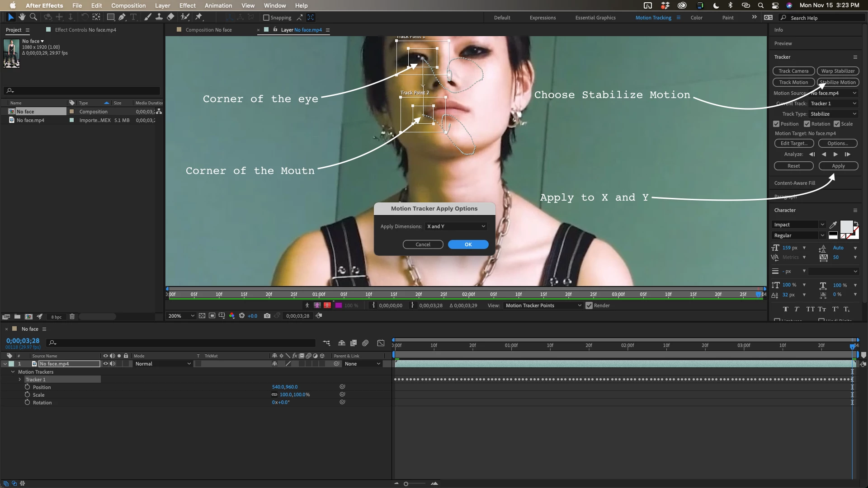Toggle the Snapping checkbox

pos(266,18)
